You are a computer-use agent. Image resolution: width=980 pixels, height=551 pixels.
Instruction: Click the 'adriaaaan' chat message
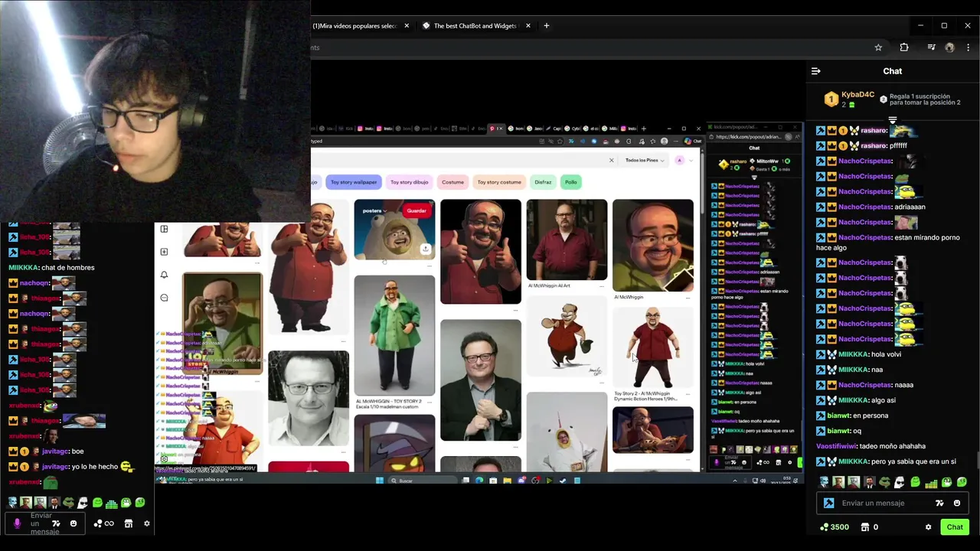point(910,207)
